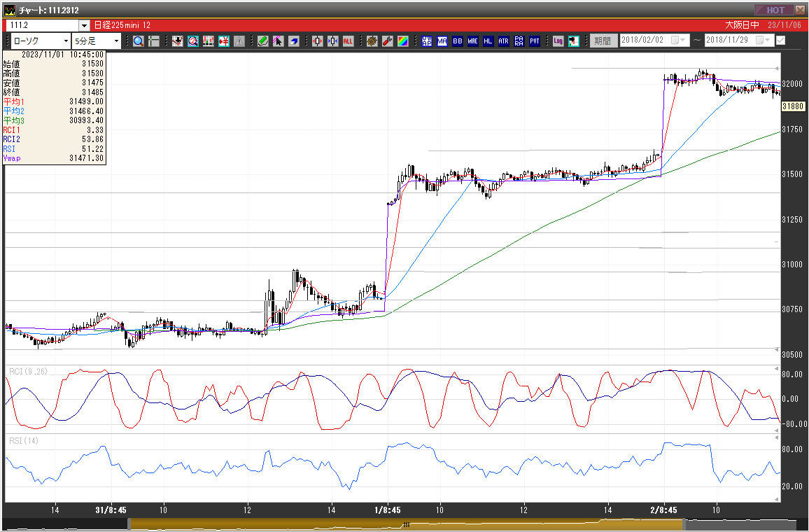Click the 1/8:45 date marker on time axis
809x532 pixels.
388,510
